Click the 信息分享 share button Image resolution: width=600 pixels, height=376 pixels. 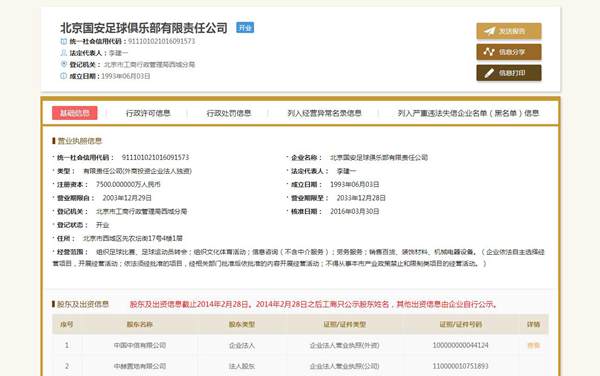tap(509, 52)
